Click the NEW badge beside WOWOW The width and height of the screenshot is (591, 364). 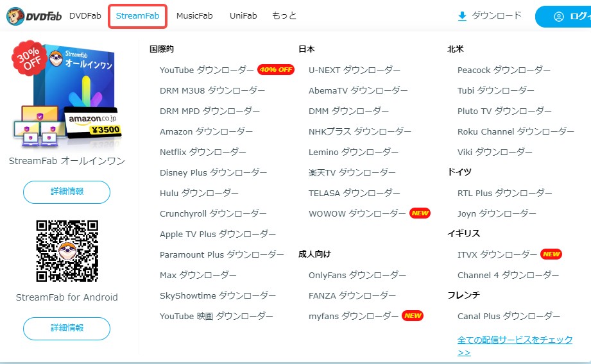(420, 213)
